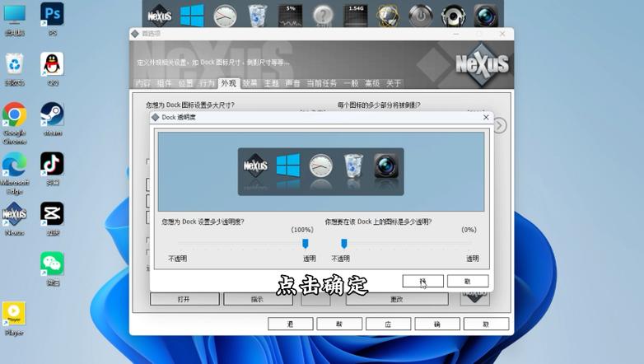
Task: Click the Nexus logo icon in top dock
Action: 160,16
